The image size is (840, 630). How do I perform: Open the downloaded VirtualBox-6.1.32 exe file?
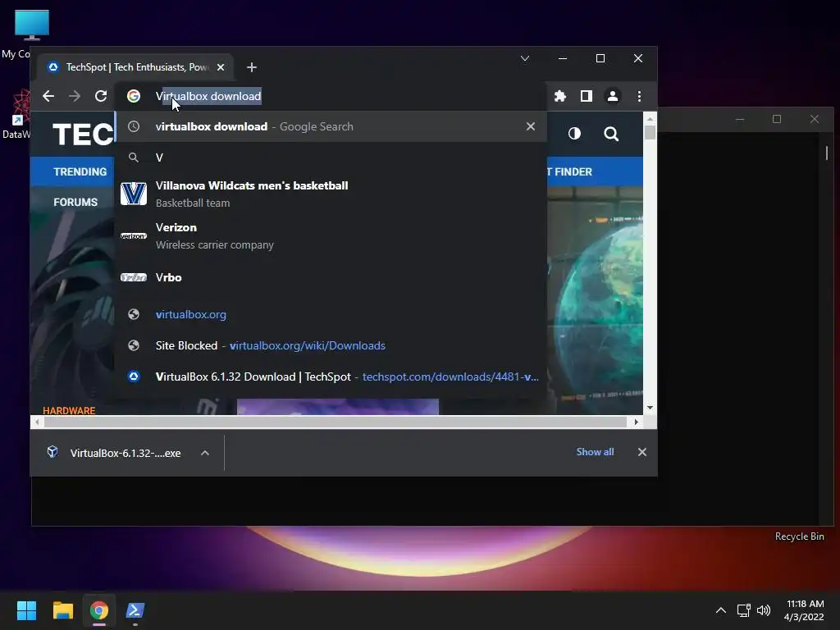click(x=115, y=453)
